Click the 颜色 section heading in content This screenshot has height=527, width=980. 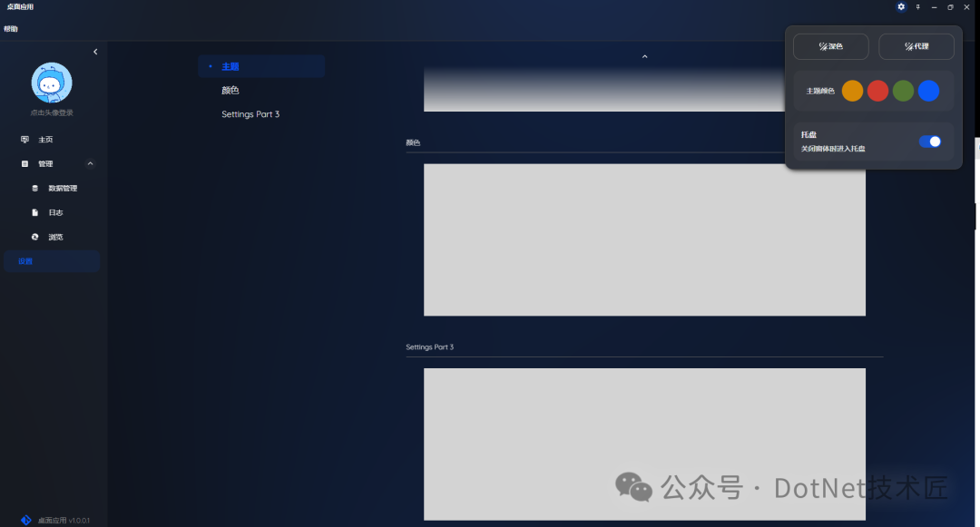[x=413, y=142]
